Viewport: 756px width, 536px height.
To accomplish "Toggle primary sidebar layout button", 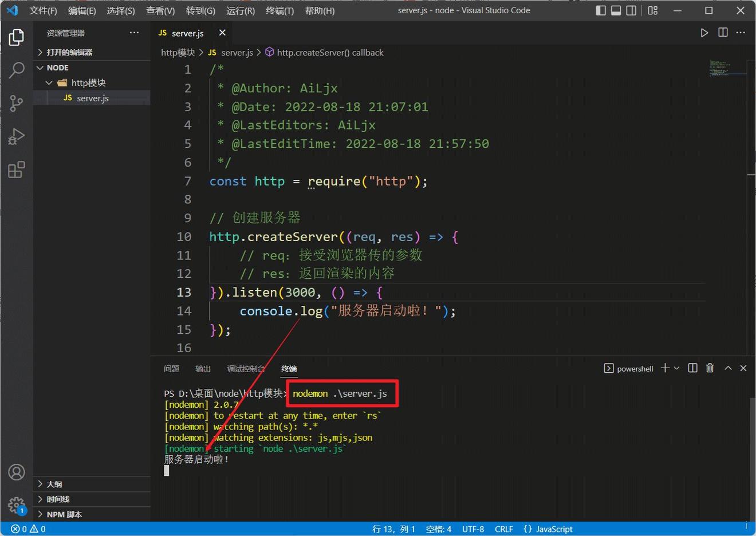I will pyautogui.click(x=601, y=10).
